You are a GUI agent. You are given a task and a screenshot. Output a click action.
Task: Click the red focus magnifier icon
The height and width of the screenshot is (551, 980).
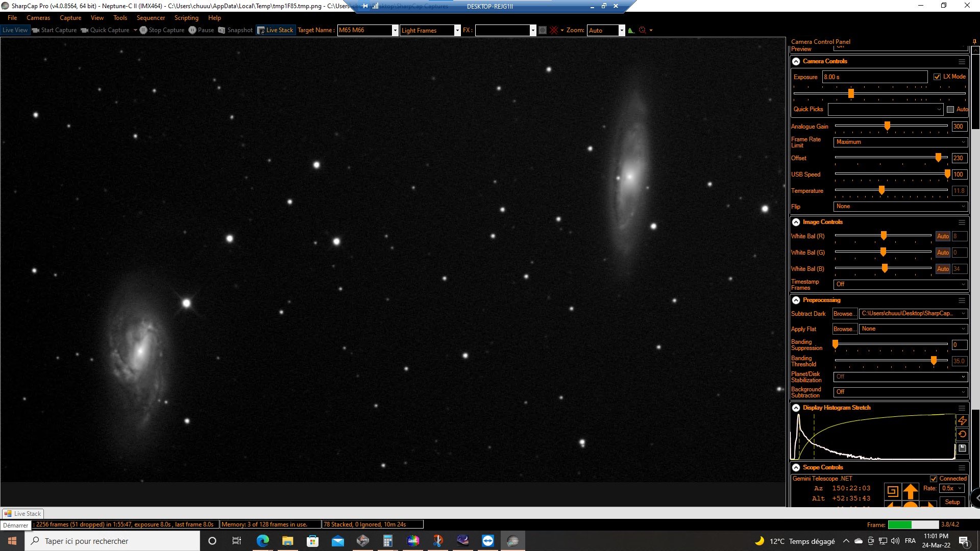pyautogui.click(x=643, y=30)
